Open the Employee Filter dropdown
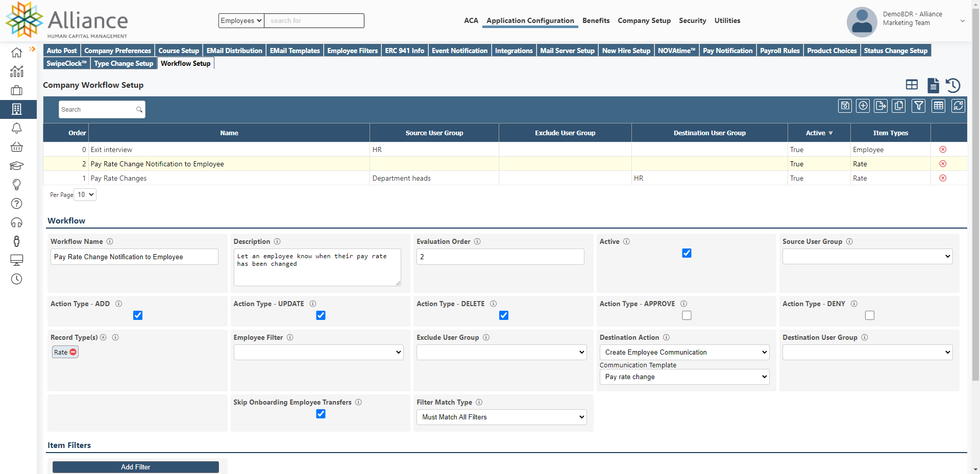 pyautogui.click(x=318, y=353)
